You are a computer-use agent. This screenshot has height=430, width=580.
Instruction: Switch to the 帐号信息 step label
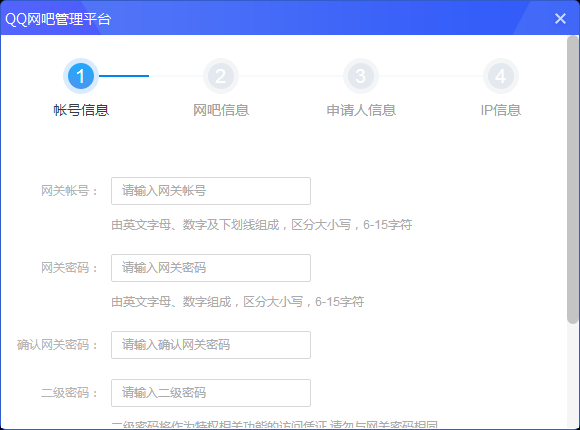click(x=81, y=110)
